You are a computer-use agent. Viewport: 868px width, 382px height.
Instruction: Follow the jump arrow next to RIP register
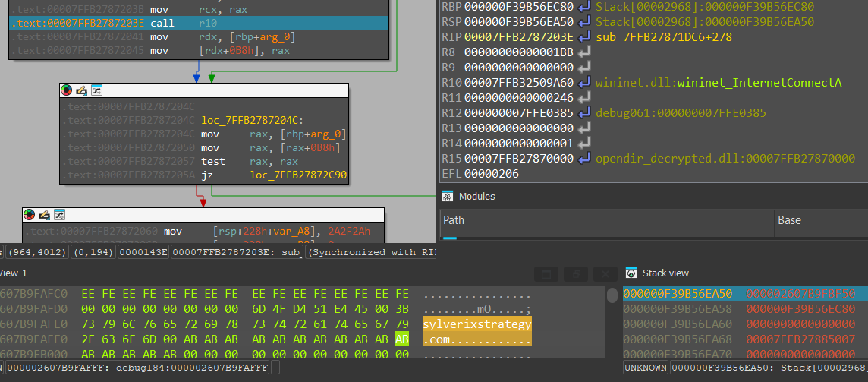click(x=583, y=37)
